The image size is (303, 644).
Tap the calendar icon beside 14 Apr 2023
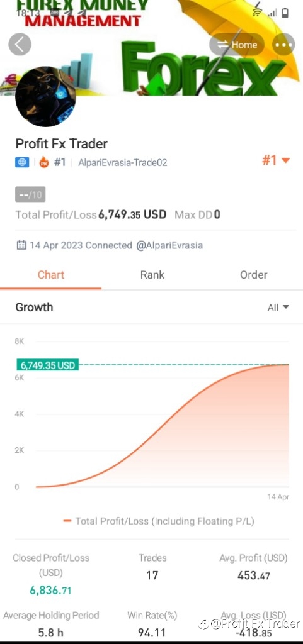tap(21, 245)
